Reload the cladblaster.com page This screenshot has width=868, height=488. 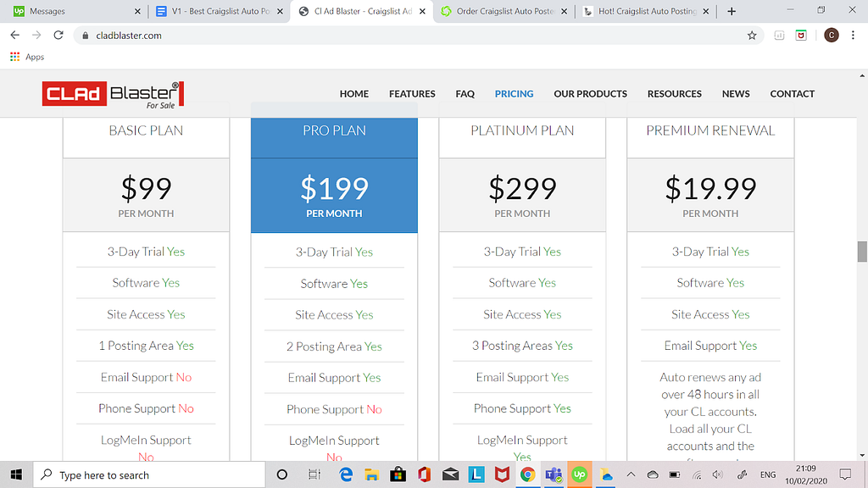(58, 36)
